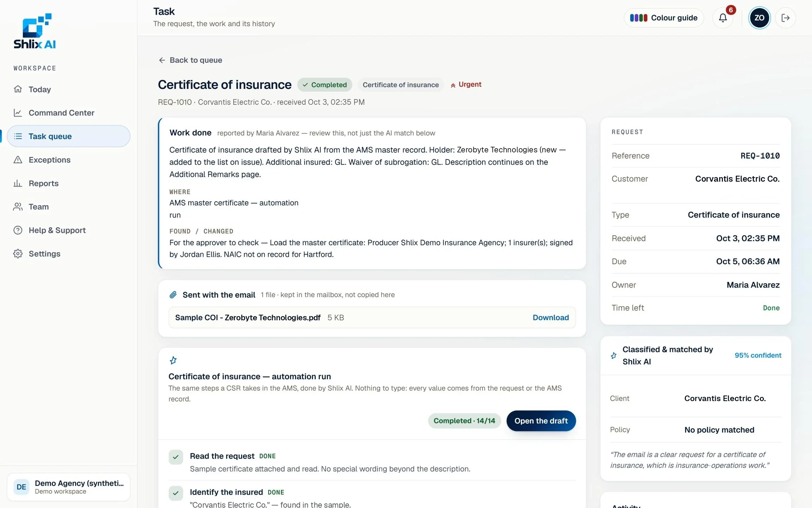
Task: Click the DE workspace avatar
Action: coord(21,487)
